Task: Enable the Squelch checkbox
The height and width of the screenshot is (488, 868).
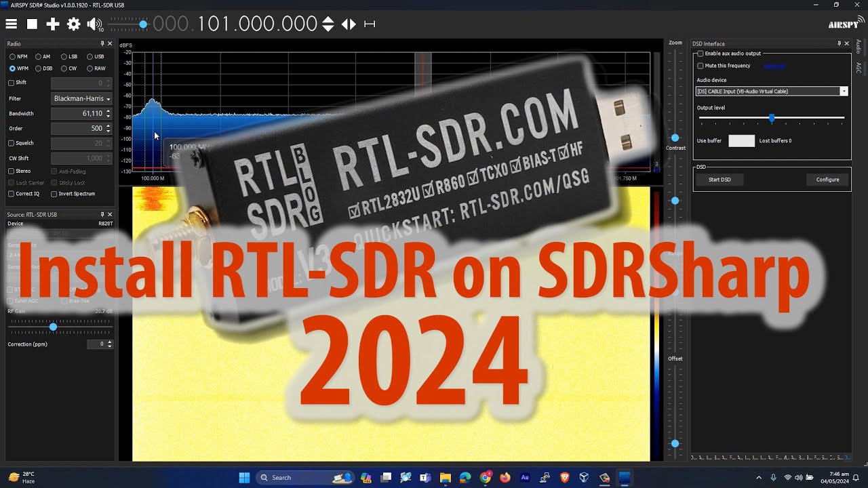Action: tap(11, 143)
